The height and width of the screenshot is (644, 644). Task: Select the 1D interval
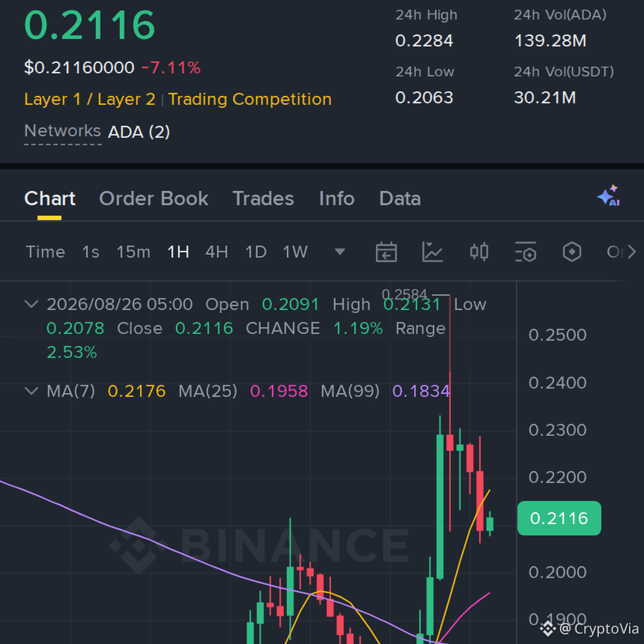(256, 252)
